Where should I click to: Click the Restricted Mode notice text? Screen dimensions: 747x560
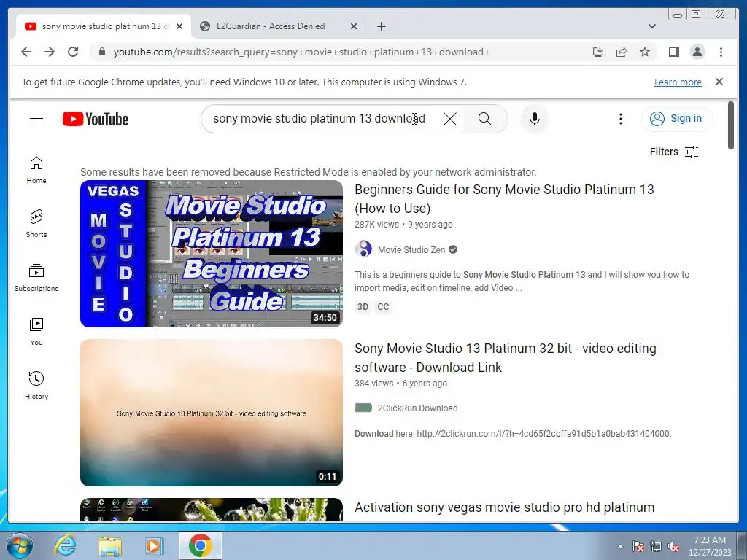(x=309, y=172)
